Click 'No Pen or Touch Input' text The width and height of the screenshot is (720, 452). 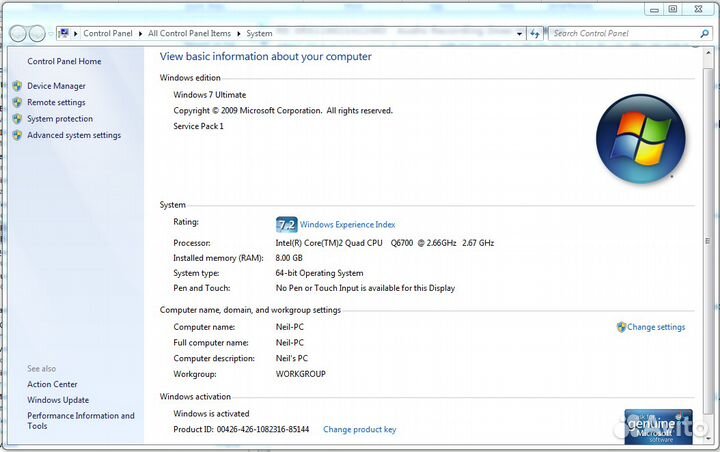click(317, 288)
